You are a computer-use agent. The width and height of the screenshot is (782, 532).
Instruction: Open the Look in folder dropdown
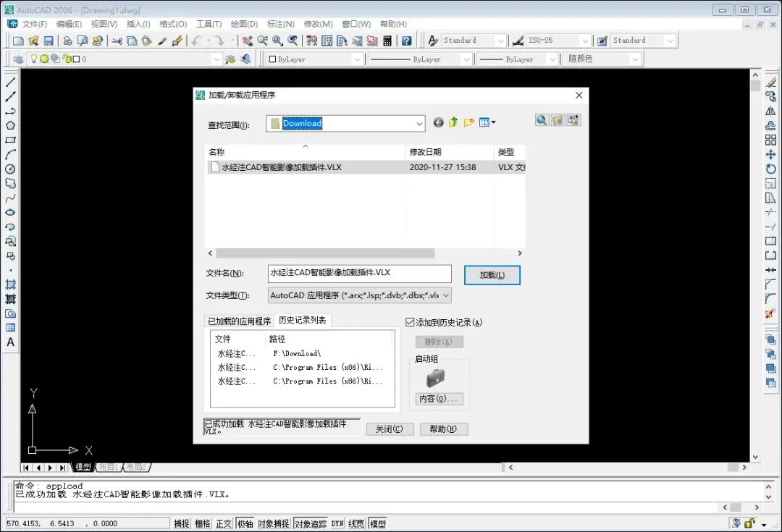click(419, 124)
